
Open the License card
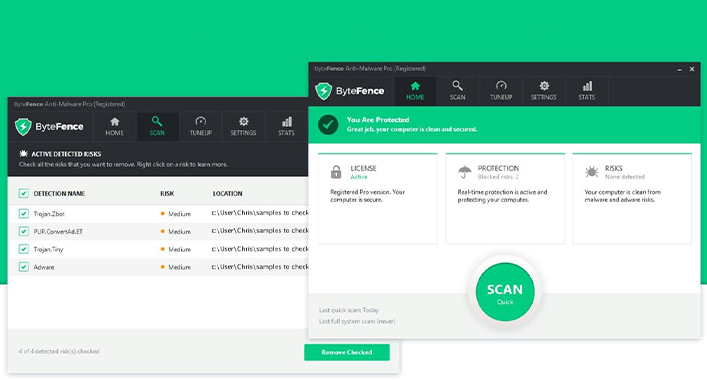(377, 198)
